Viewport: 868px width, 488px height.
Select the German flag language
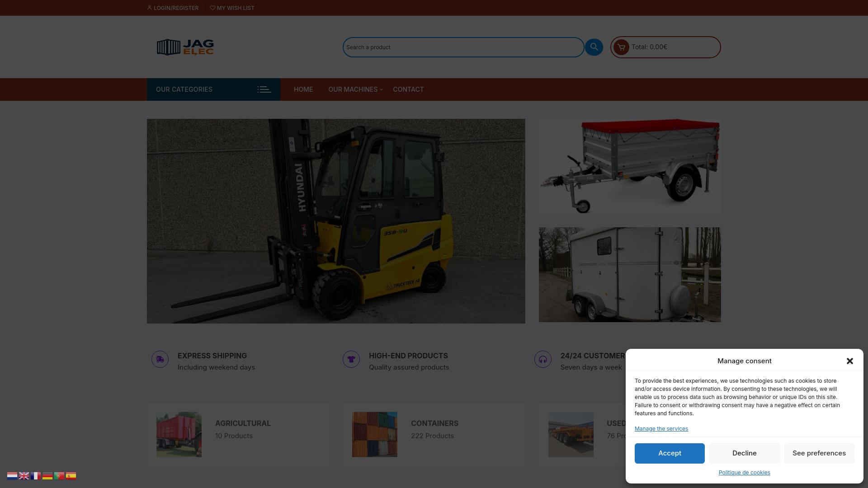pyautogui.click(x=47, y=476)
